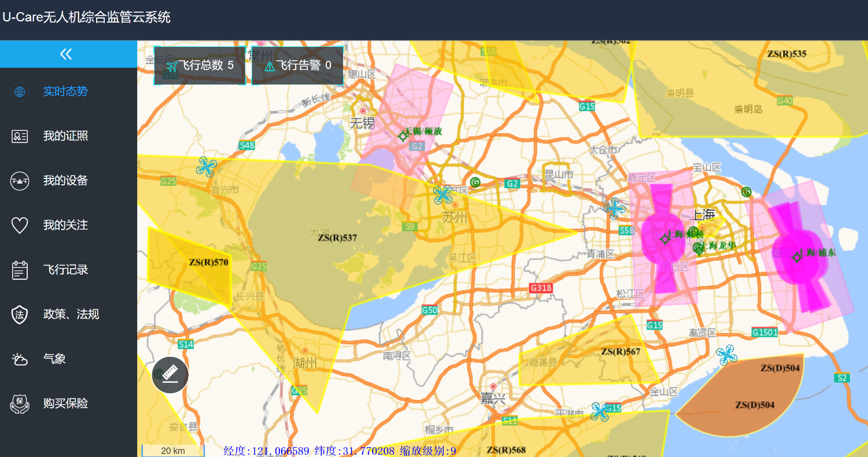Click the drone icon beside 我的设备
Screen dimensions: 868x457
pyautogui.click(x=20, y=181)
